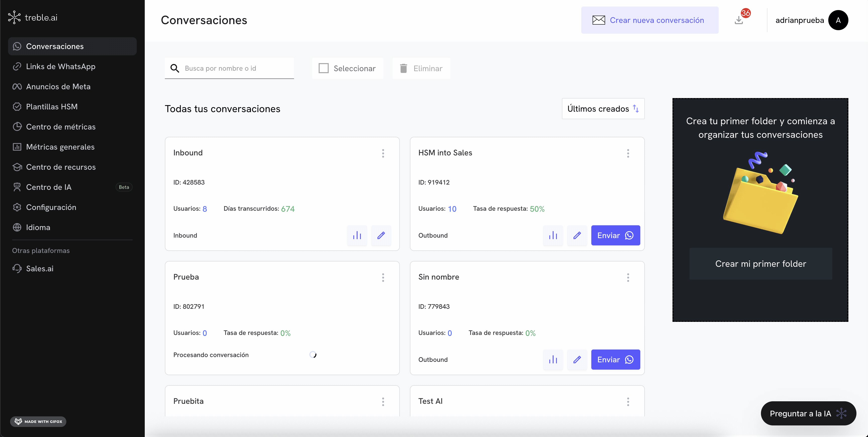Open metrics chart for HSM into Sales
Image resolution: width=868 pixels, height=437 pixels.
point(553,235)
